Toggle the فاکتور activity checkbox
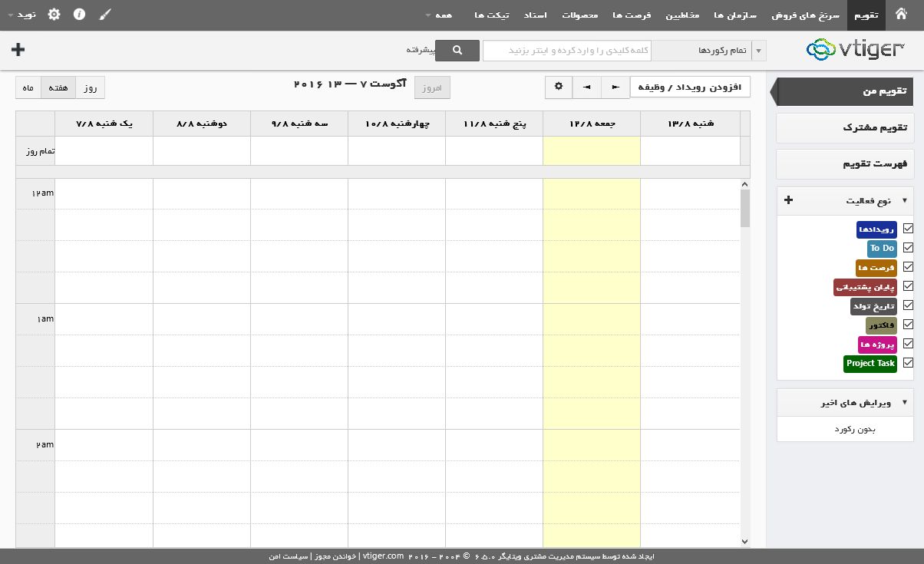 [x=908, y=325]
